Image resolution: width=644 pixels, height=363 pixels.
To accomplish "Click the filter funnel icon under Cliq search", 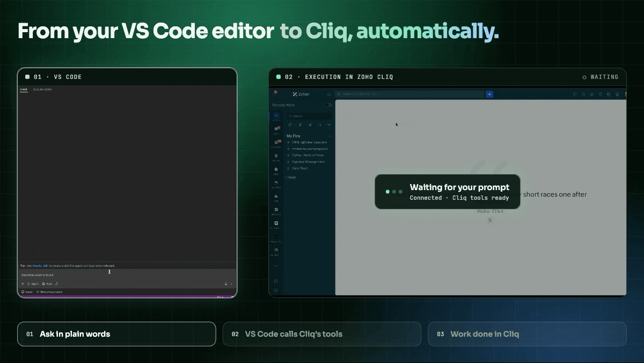I will [329, 125].
